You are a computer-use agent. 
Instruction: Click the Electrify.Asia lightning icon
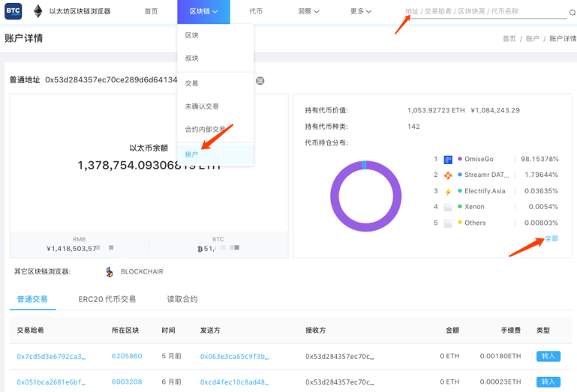pos(448,191)
